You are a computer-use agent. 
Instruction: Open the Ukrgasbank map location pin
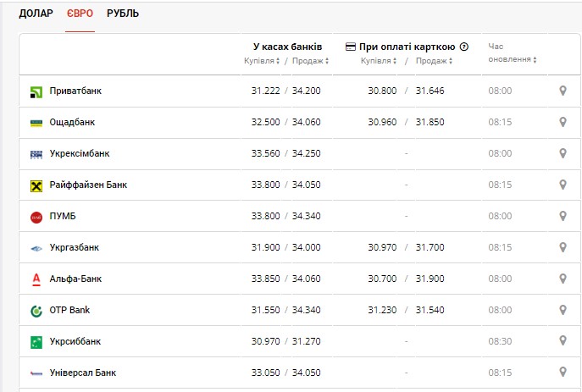pos(563,247)
